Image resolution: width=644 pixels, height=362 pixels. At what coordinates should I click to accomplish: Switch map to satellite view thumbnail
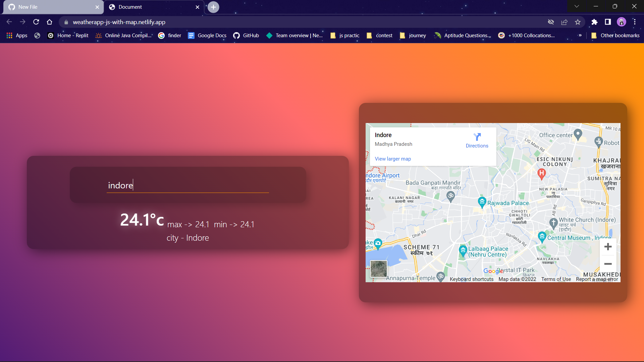click(379, 268)
